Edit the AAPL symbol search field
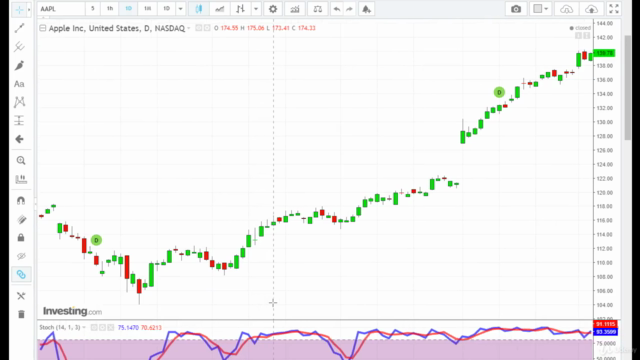The width and height of the screenshot is (640, 360). point(61,9)
